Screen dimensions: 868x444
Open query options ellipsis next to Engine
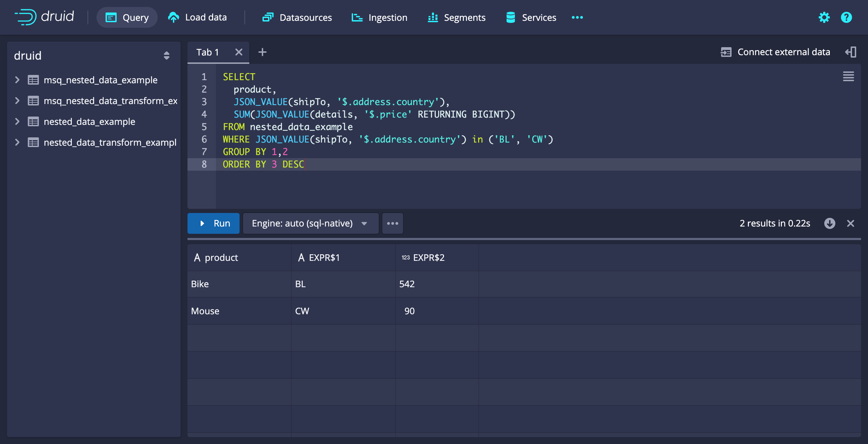392,223
